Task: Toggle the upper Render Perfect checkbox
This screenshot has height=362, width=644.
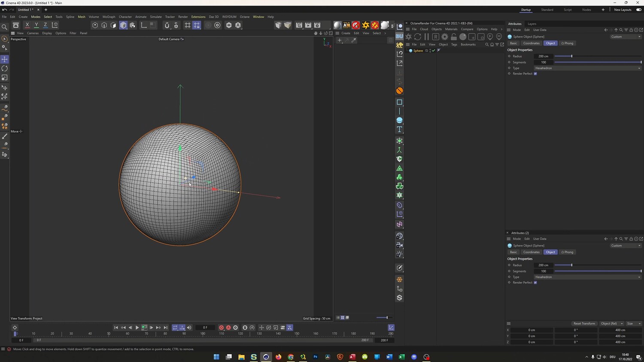Action: (535, 74)
